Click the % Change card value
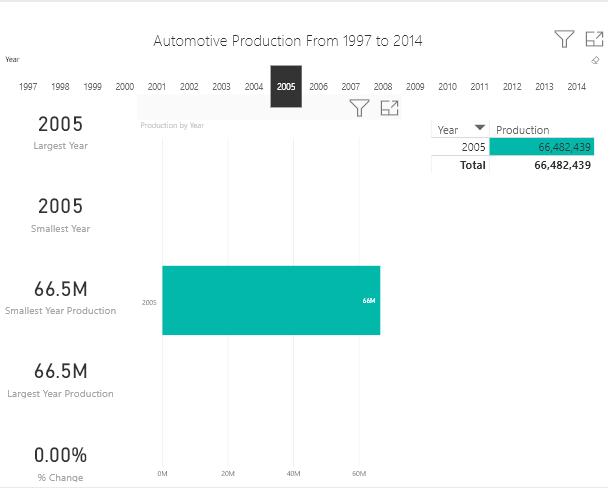Image resolution: width=614 pixels, height=488 pixels. pyautogui.click(x=60, y=455)
